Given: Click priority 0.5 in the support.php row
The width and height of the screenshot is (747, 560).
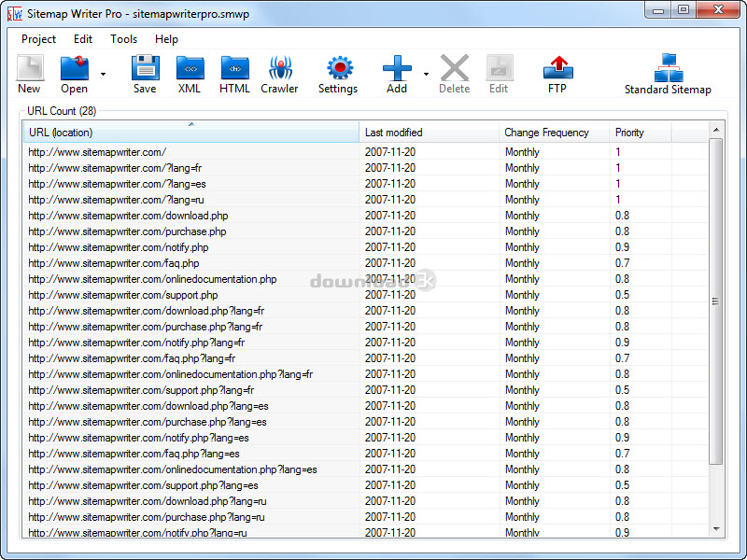Looking at the screenshot, I should click(x=622, y=295).
